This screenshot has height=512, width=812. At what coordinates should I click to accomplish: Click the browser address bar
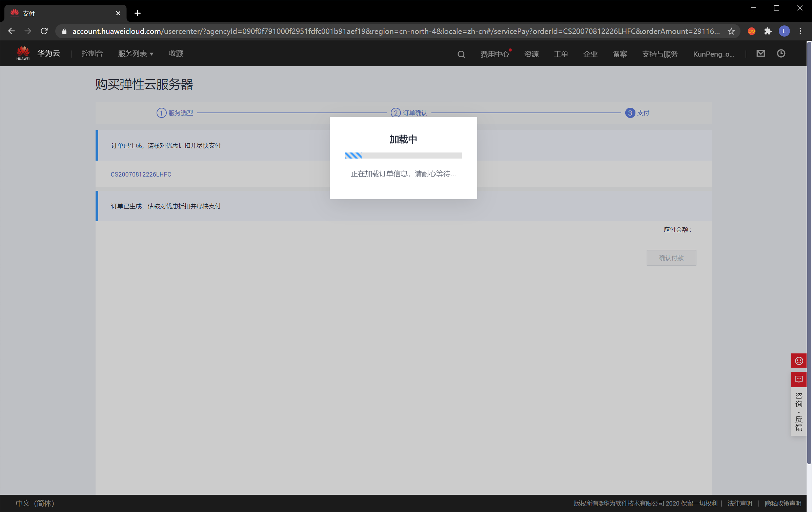pyautogui.click(x=396, y=31)
